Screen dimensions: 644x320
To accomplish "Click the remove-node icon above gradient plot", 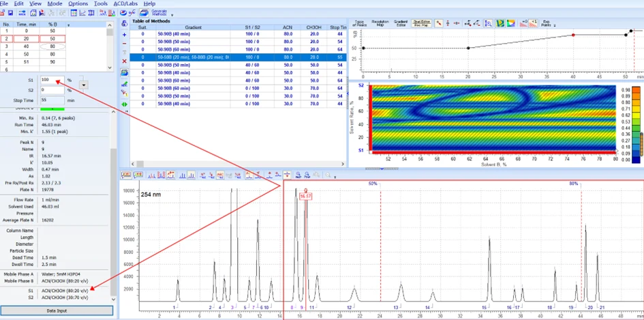I will [477, 23].
